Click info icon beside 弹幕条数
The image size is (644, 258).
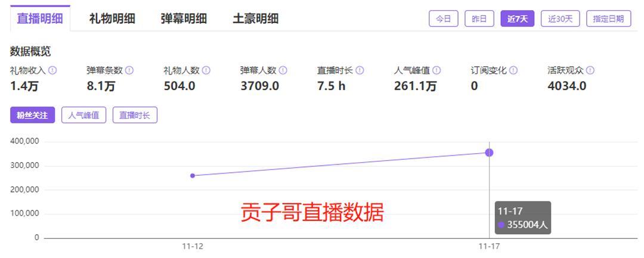pos(129,70)
